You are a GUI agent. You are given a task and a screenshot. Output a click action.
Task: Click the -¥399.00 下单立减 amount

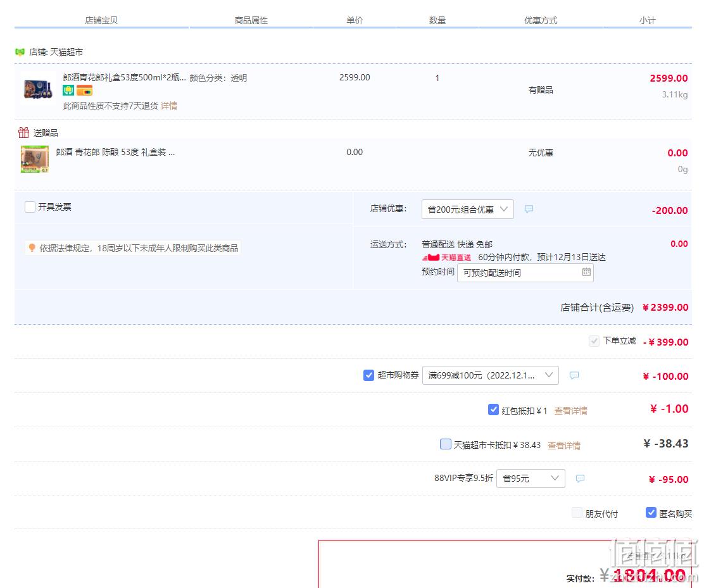coord(666,342)
